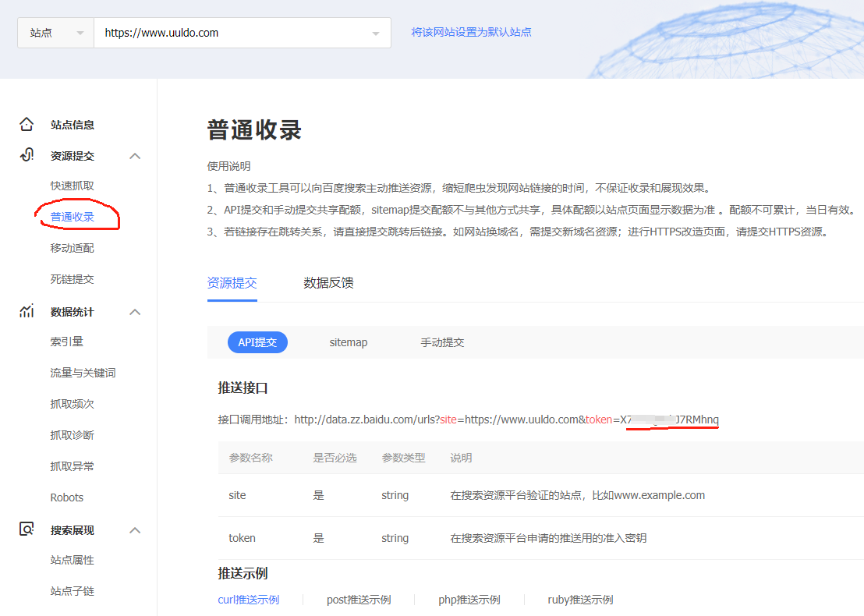Open 站点子链 in sidebar

point(73,591)
